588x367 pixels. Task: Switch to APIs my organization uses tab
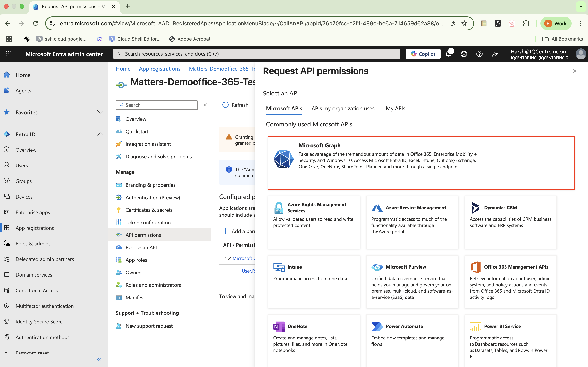click(343, 109)
